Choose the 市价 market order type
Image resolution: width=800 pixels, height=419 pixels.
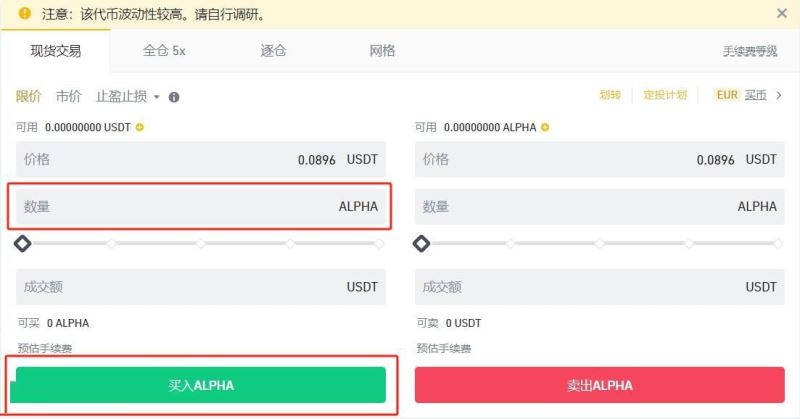[69, 96]
